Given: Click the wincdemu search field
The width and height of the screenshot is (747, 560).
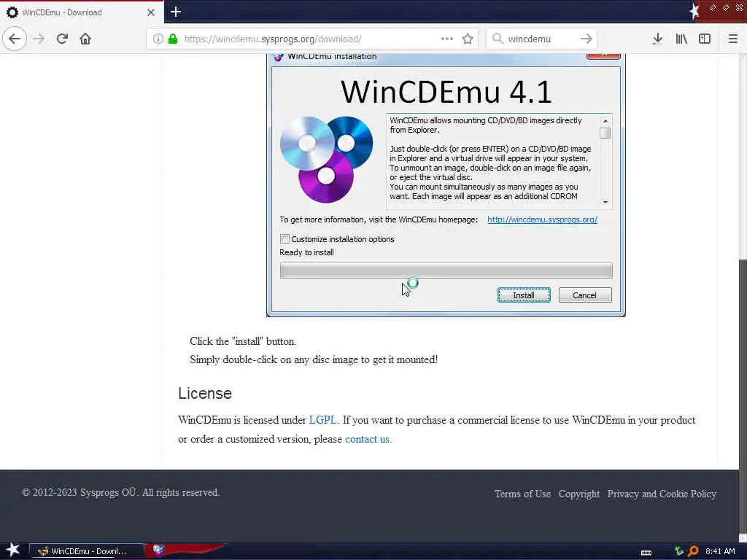Looking at the screenshot, I should tap(541, 39).
